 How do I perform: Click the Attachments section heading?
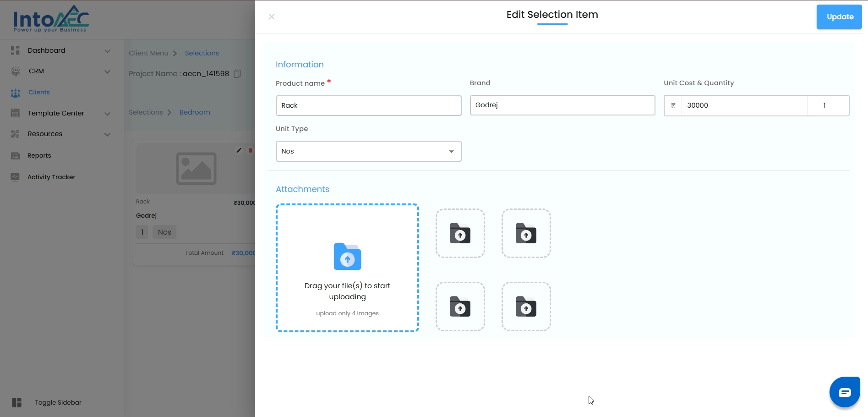tap(302, 189)
